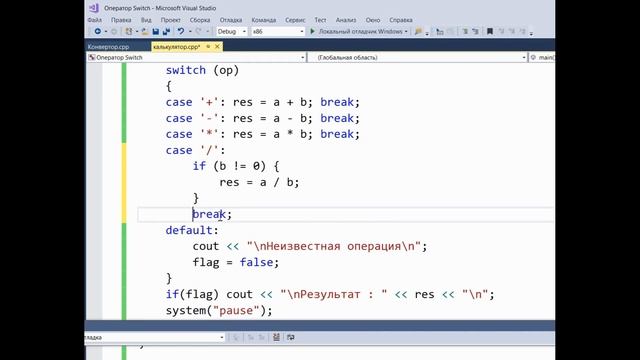Toggle word wrap in the output toolbar
The width and height of the screenshot is (640, 360).
pyautogui.click(x=290, y=337)
